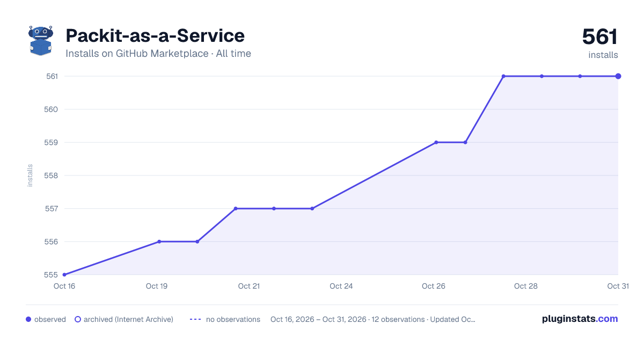Viewport: 644px width, 338px height.
Task: Open the pluginstats.com link
Action: (580, 319)
